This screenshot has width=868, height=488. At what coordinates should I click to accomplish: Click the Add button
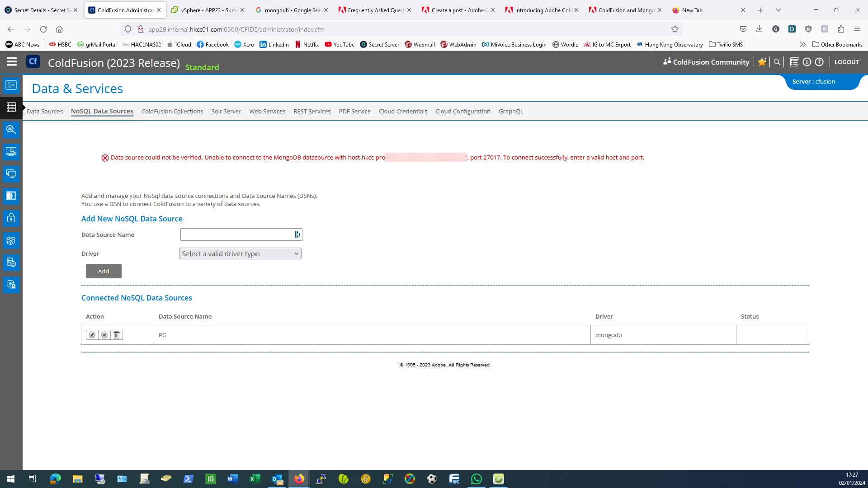tap(104, 271)
